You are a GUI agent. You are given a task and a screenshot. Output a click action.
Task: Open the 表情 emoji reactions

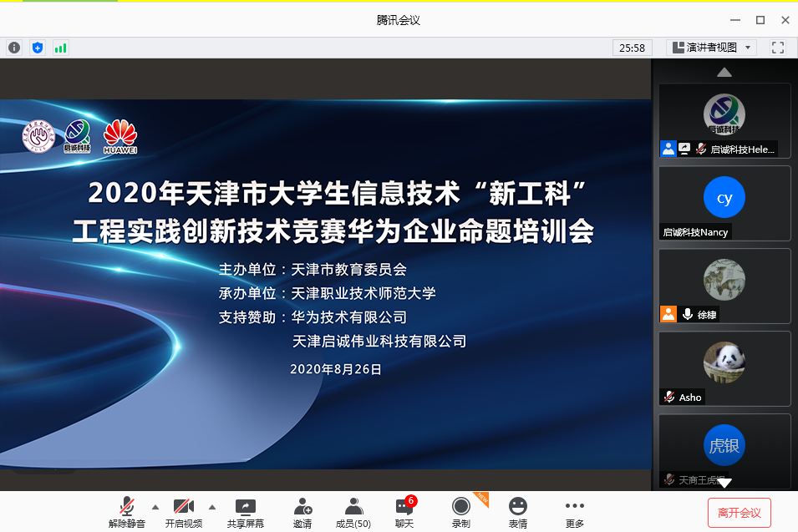(518, 513)
